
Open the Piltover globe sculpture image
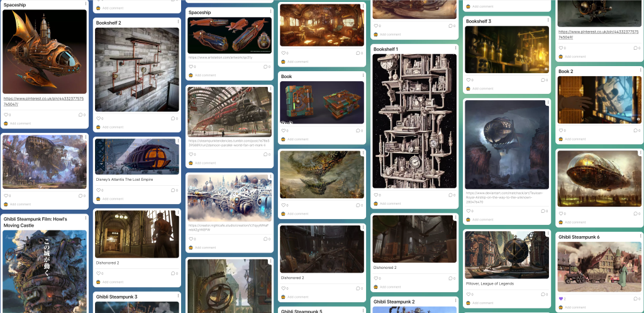(x=507, y=254)
